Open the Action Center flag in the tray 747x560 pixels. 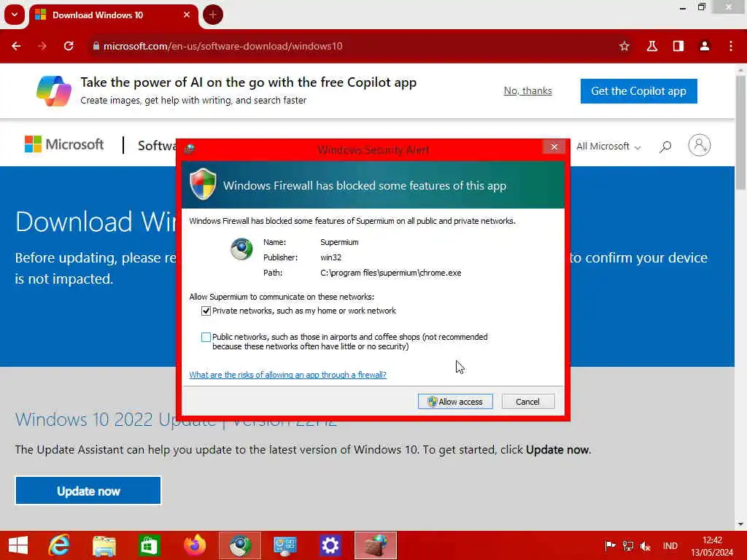610,545
